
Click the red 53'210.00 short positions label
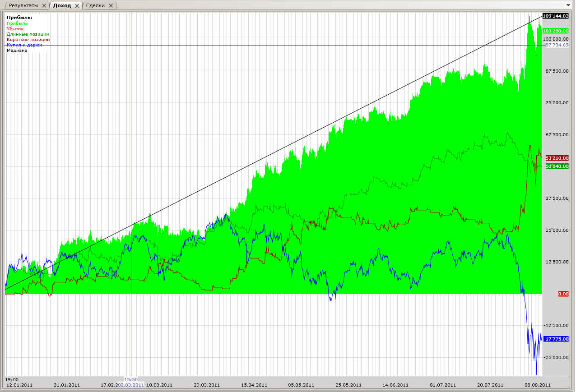tap(557, 158)
